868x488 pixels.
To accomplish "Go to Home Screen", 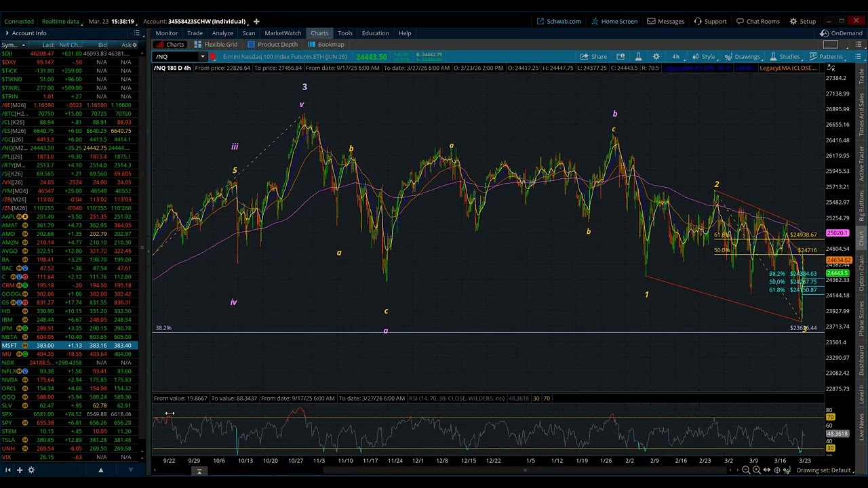I will pyautogui.click(x=614, y=21).
